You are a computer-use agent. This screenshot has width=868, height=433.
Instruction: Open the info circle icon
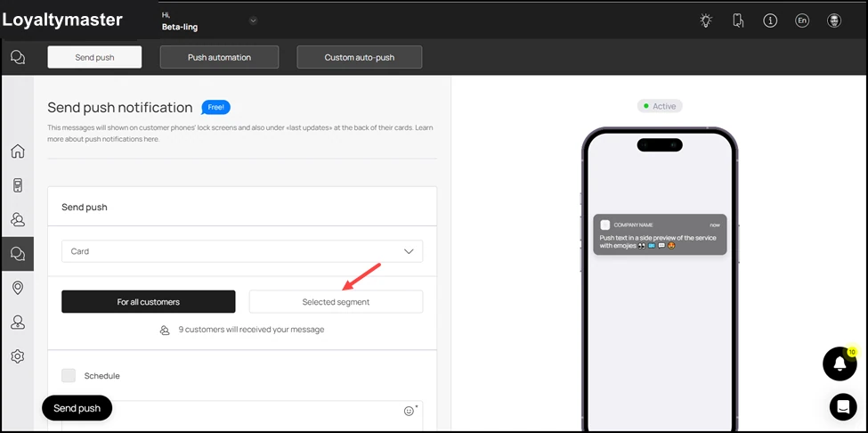[x=770, y=20]
